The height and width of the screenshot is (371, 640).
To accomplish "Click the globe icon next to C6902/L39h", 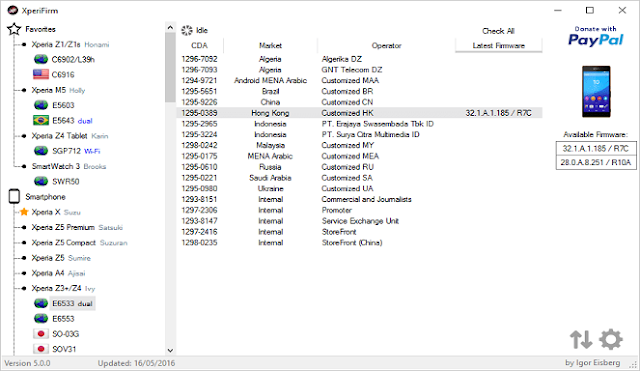I will point(41,60).
